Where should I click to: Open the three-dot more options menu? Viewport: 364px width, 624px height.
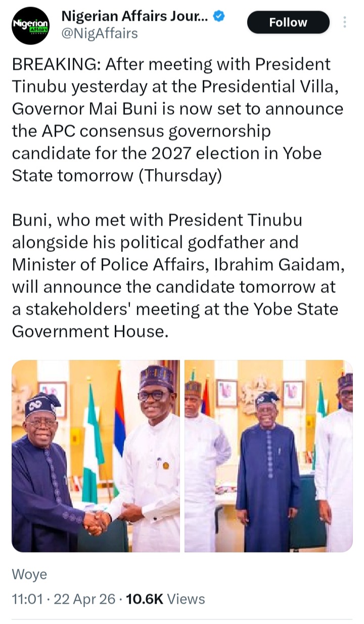[345, 22]
